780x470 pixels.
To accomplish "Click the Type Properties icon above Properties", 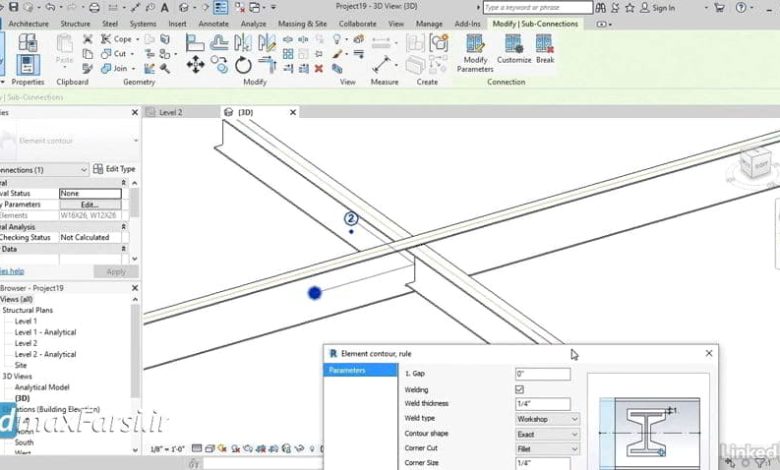I will coord(28,43).
